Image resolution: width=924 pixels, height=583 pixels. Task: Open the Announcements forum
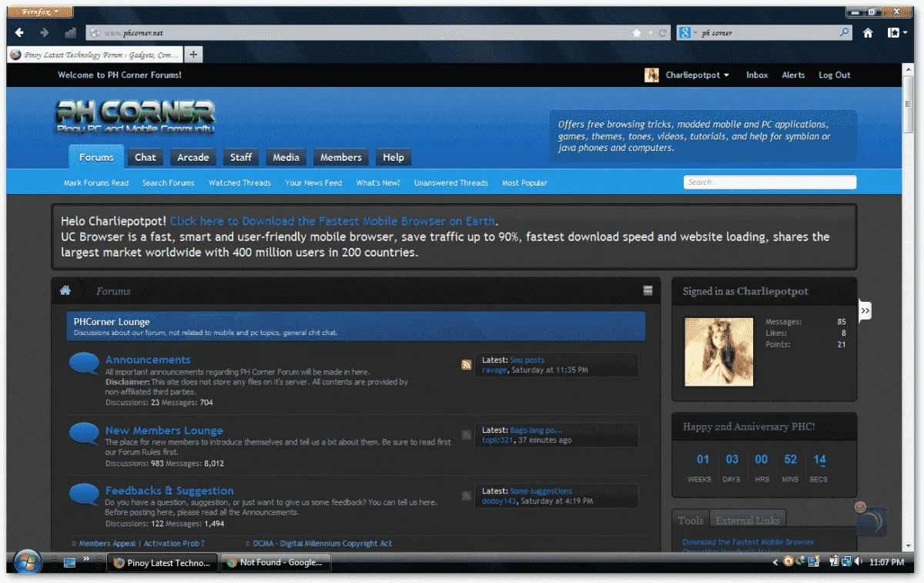[x=148, y=360]
